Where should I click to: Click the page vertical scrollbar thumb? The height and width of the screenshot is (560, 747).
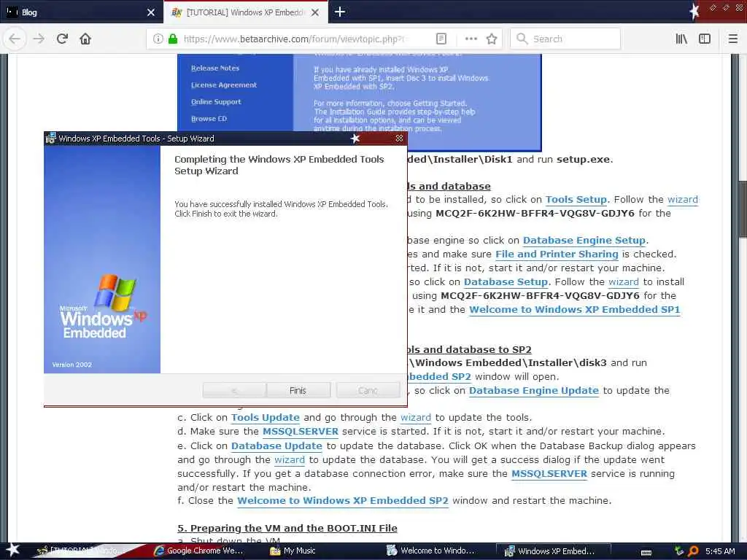point(742,209)
